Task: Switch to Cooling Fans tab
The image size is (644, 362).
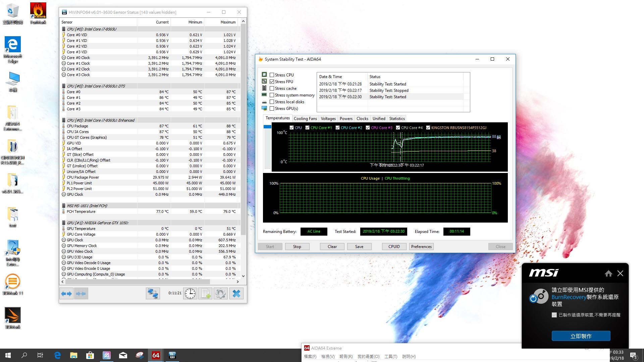Action: point(305,119)
